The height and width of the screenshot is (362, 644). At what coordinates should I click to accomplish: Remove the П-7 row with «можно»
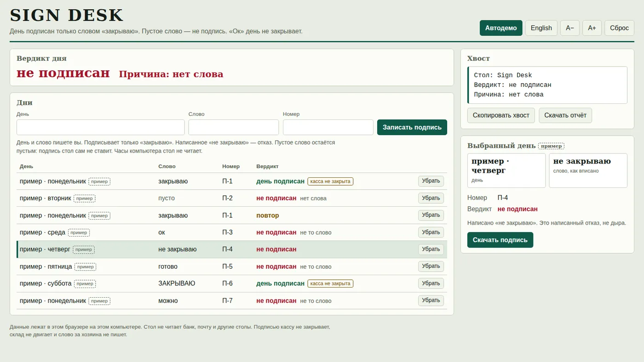[x=431, y=301]
